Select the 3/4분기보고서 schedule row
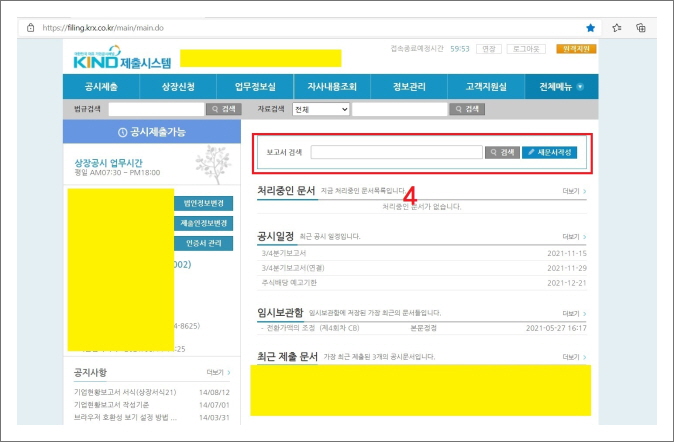The height and width of the screenshot is (442, 674). [422, 253]
